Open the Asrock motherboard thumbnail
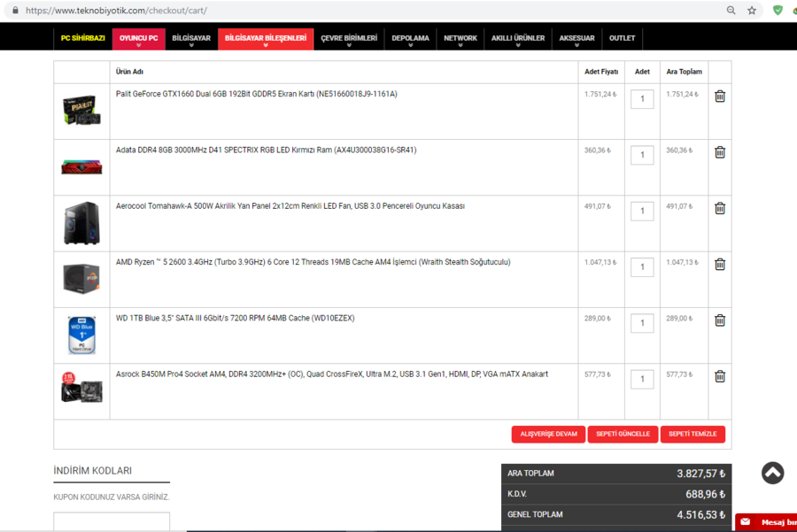Viewport: 797px width, 532px height. pyautogui.click(x=81, y=388)
